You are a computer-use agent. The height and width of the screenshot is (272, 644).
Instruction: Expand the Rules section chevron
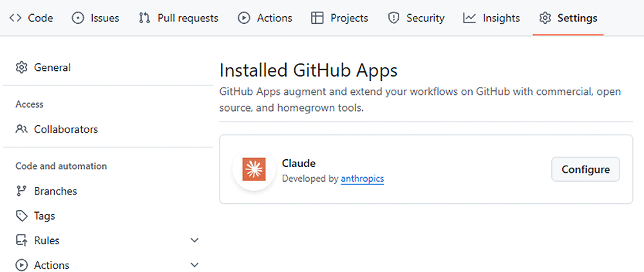(195, 240)
